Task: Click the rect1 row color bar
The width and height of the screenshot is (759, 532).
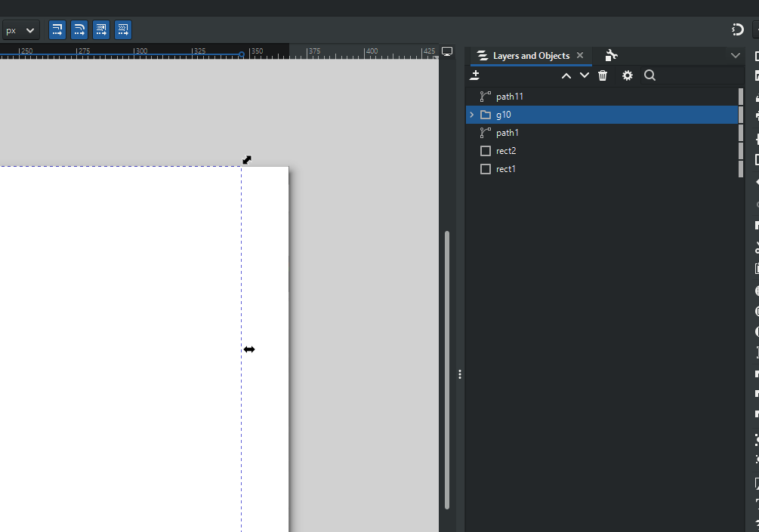Action: click(x=741, y=169)
